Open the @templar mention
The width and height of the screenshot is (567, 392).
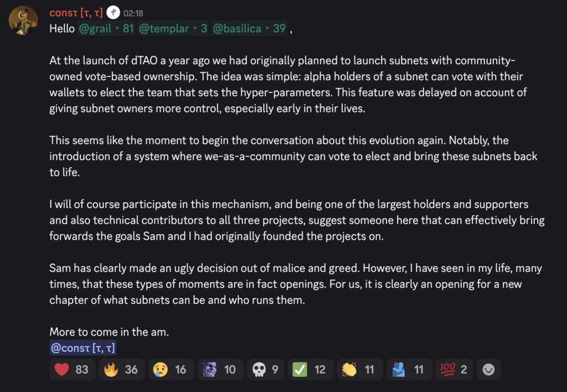click(173, 29)
